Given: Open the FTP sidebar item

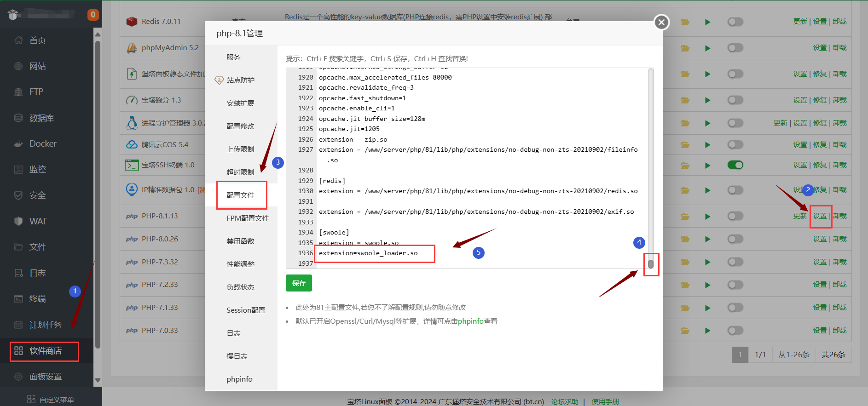Looking at the screenshot, I should point(37,92).
